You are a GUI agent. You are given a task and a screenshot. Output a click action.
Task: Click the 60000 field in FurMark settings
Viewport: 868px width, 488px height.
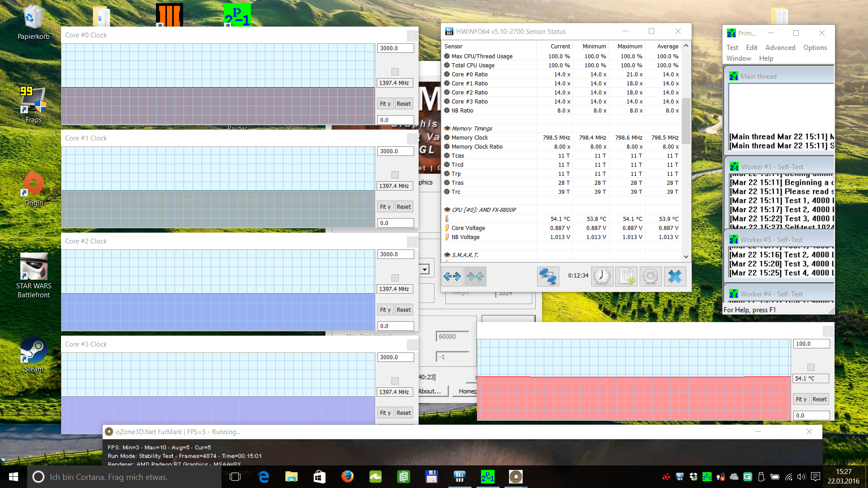tap(453, 337)
